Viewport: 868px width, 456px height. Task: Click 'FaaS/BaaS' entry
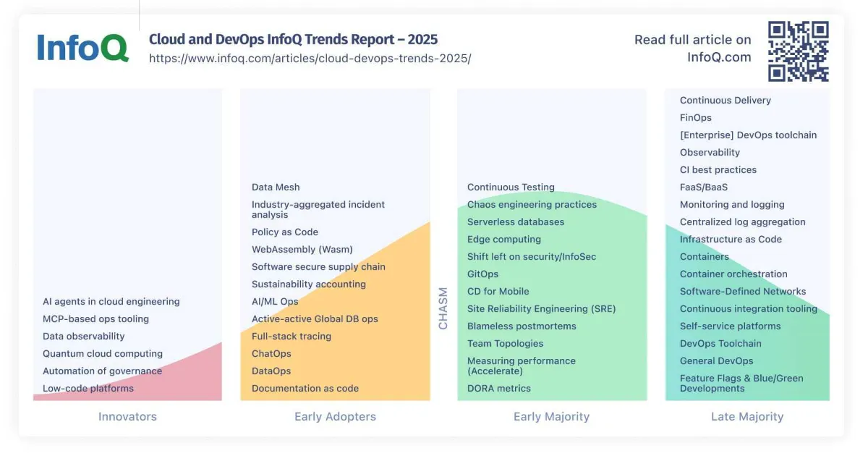coord(704,187)
